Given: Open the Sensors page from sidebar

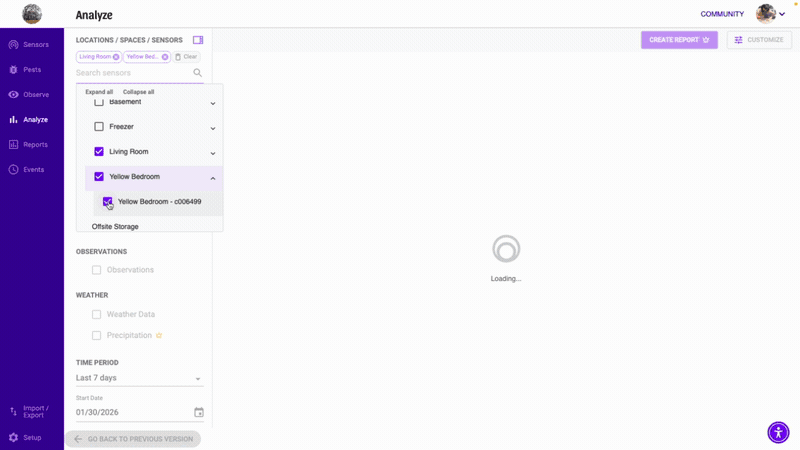Looking at the screenshot, I should click(x=28, y=45).
